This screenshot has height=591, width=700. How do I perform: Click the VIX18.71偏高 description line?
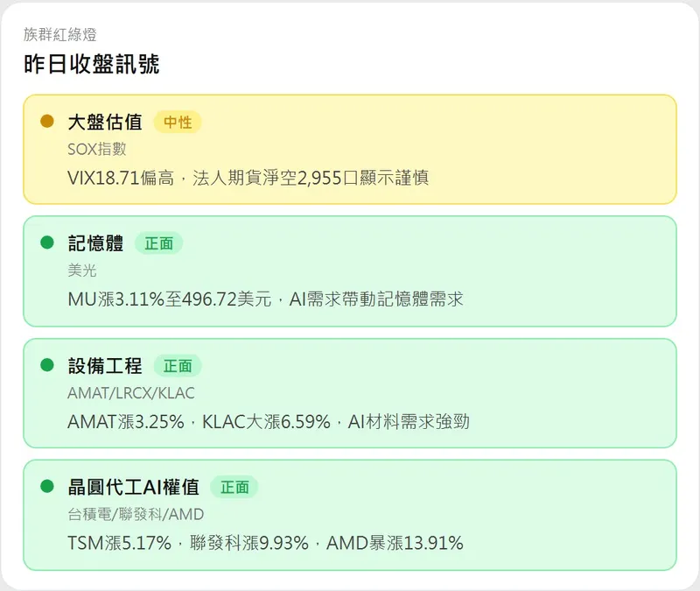(248, 178)
